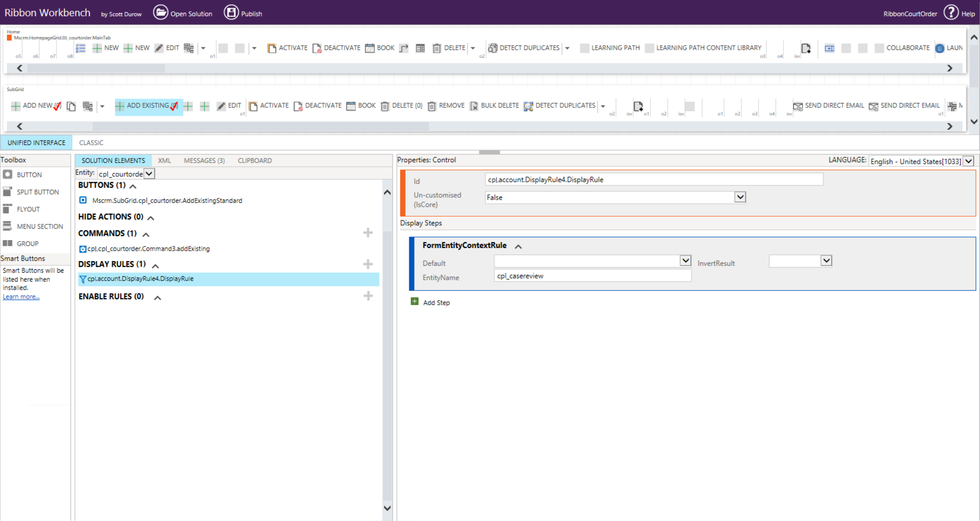980x521 pixels.
Task: Open the Entity cpl_courtorder dropdown
Action: point(149,174)
